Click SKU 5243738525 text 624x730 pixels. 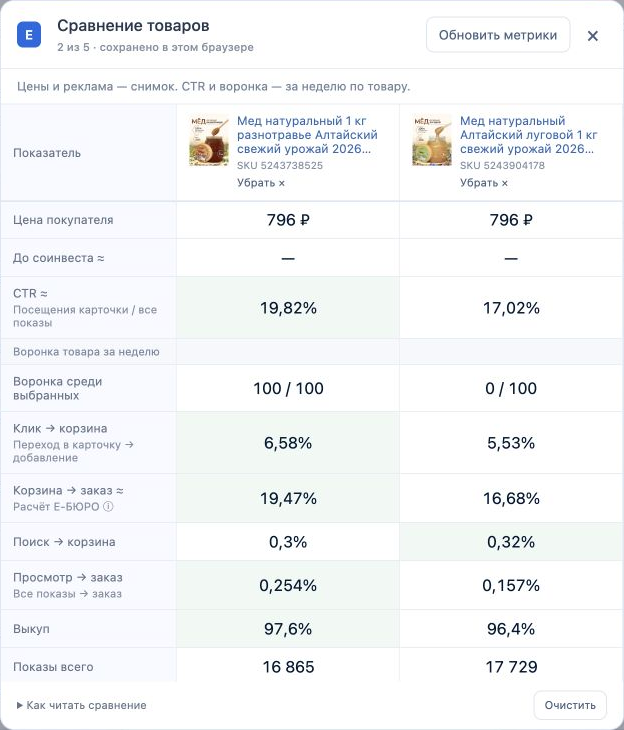click(280, 165)
